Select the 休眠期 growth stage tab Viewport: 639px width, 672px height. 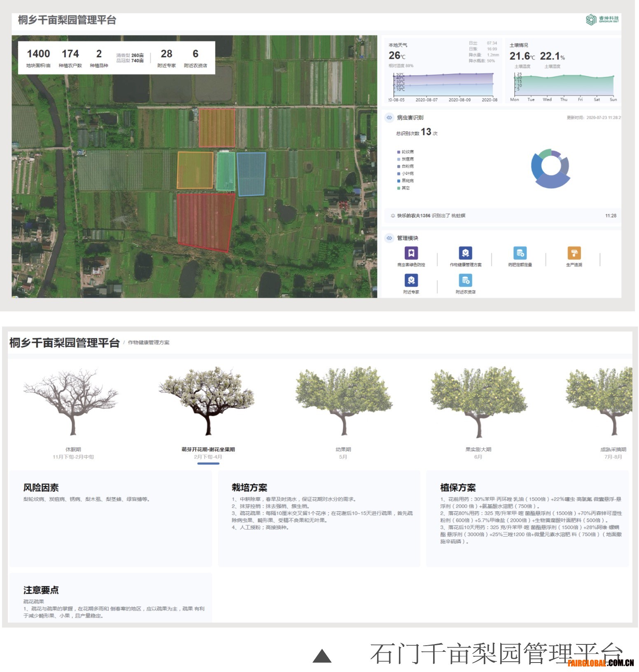73,453
